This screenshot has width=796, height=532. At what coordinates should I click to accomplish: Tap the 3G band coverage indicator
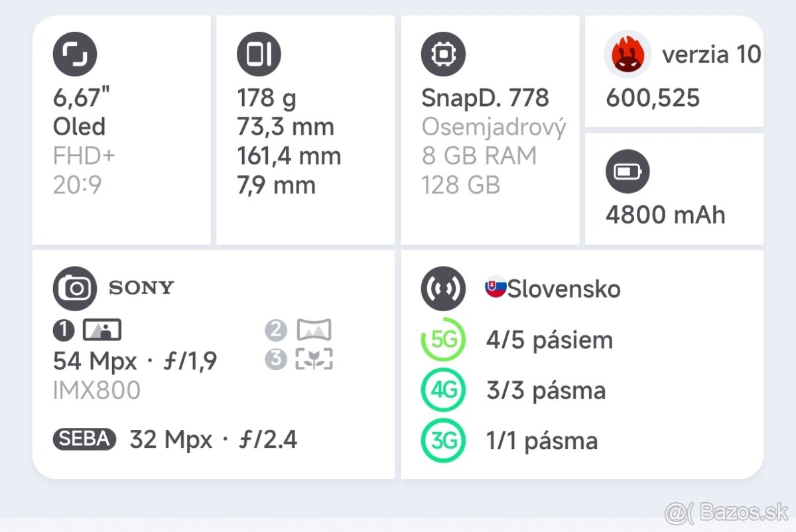point(443,441)
